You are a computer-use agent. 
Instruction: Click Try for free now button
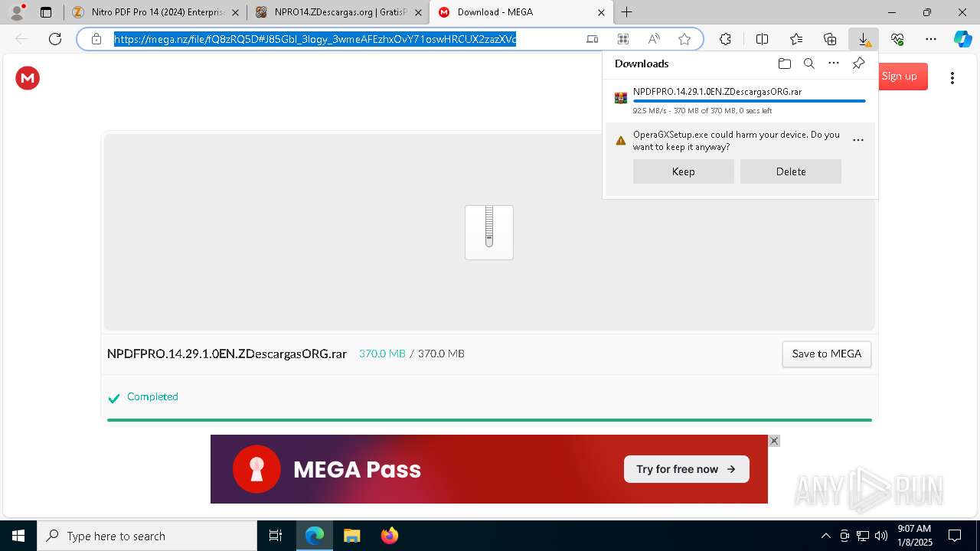pyautogui.click(x=687, y=469)
